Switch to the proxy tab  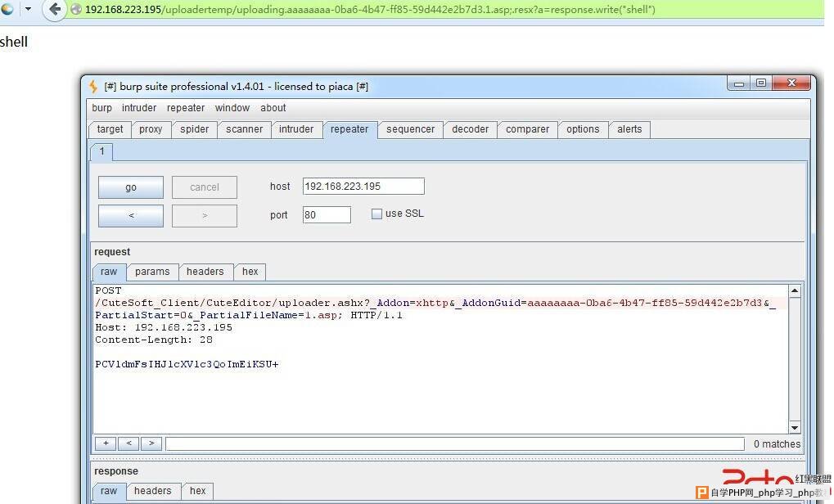click(x=151, y=129)
